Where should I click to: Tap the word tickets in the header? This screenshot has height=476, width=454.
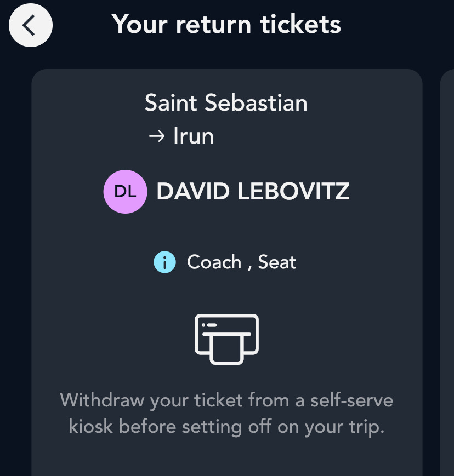tap(300, 24)
